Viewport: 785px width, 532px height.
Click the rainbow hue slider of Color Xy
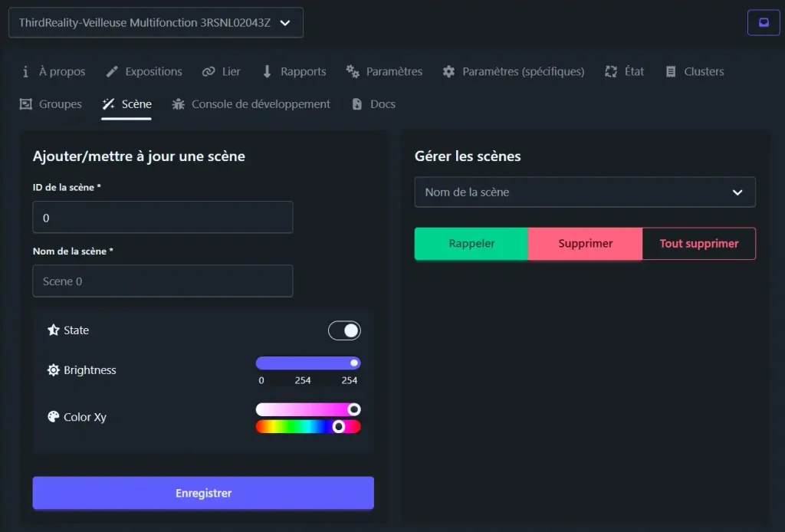pyautogui.click(x=308, y=426)
